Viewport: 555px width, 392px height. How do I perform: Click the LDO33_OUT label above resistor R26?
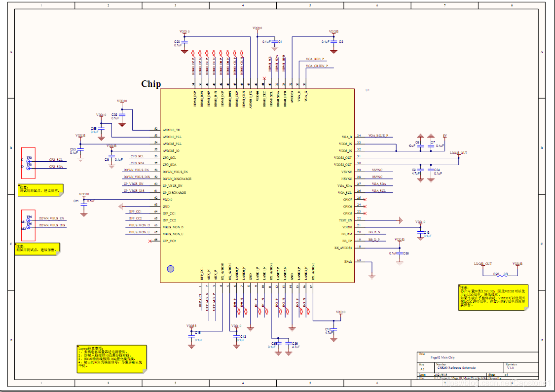point(483,264)
